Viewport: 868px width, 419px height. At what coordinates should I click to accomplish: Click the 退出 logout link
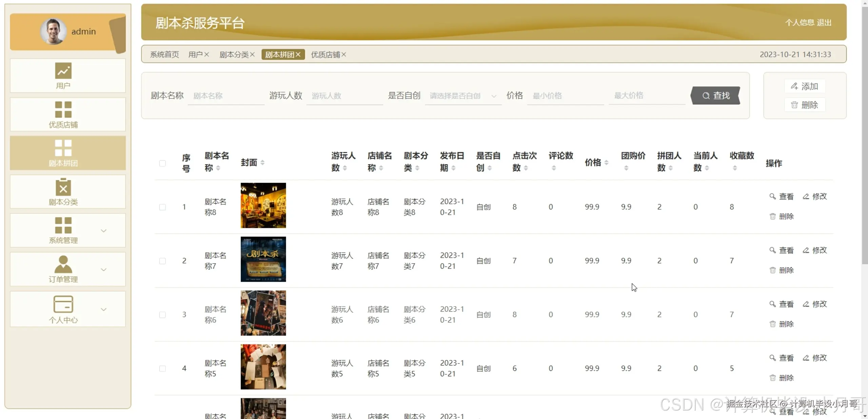coord(824,23)
